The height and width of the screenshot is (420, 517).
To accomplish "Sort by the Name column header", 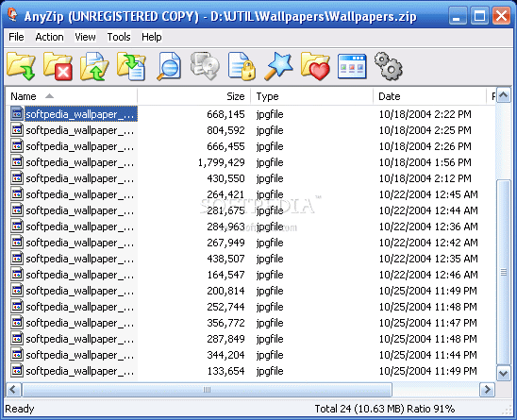I will pos(72,96).
